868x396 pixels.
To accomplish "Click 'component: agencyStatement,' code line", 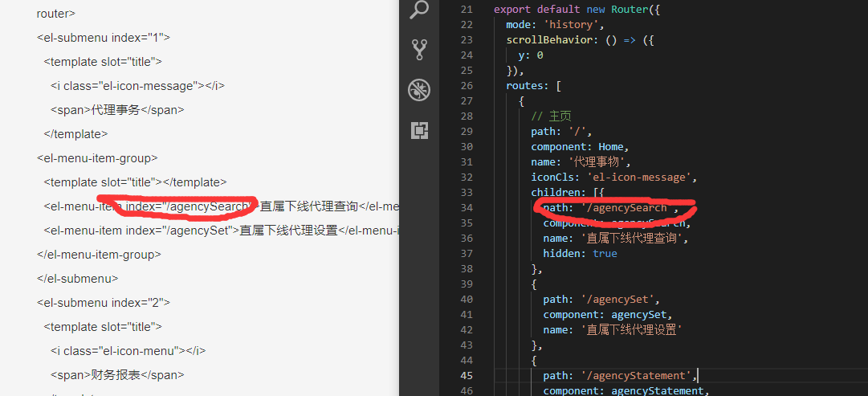I will point(626,391).
